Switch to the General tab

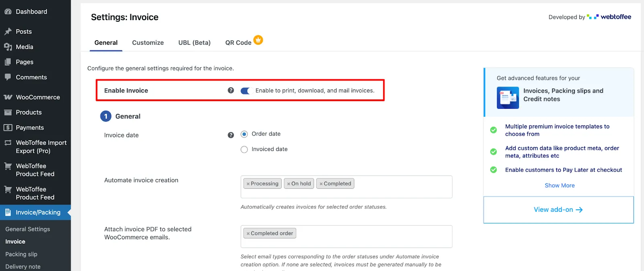[x=106, y=43]
